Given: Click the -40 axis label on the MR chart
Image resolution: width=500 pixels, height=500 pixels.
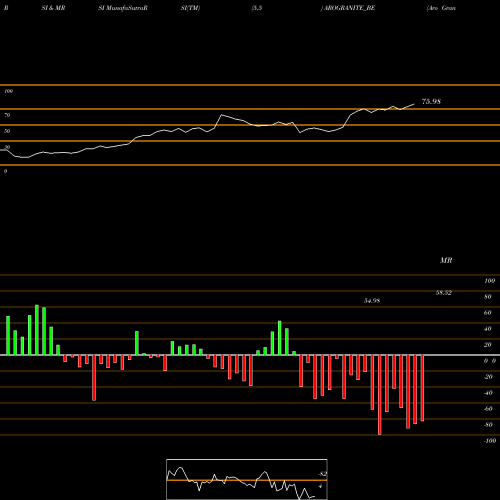Looking at the screenshot, I should (488, 393).
